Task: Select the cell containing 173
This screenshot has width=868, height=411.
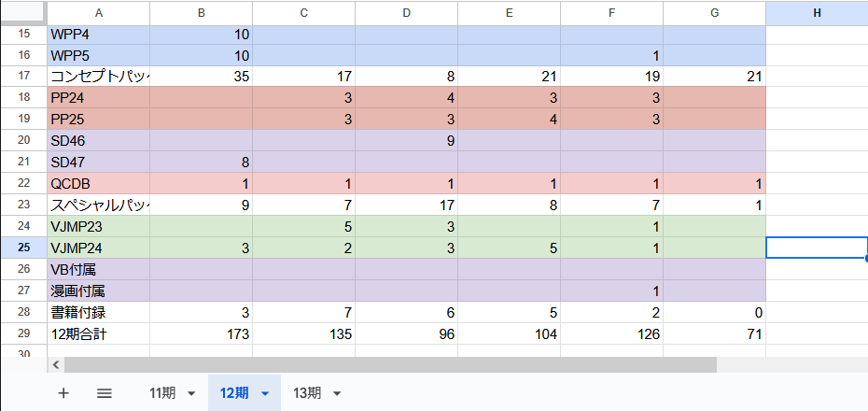Action: tap(201, 333)
